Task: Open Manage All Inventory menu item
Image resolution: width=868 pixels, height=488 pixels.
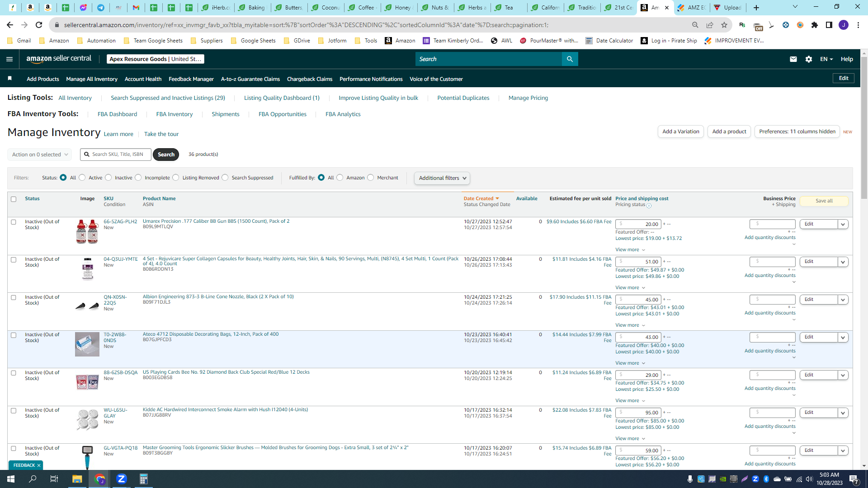Action: 92,79
